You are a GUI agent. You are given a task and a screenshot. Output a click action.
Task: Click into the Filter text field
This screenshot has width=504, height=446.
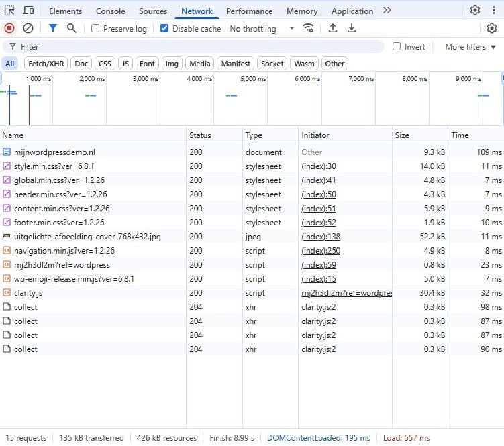pyautogui.click(x=193, y=46)
